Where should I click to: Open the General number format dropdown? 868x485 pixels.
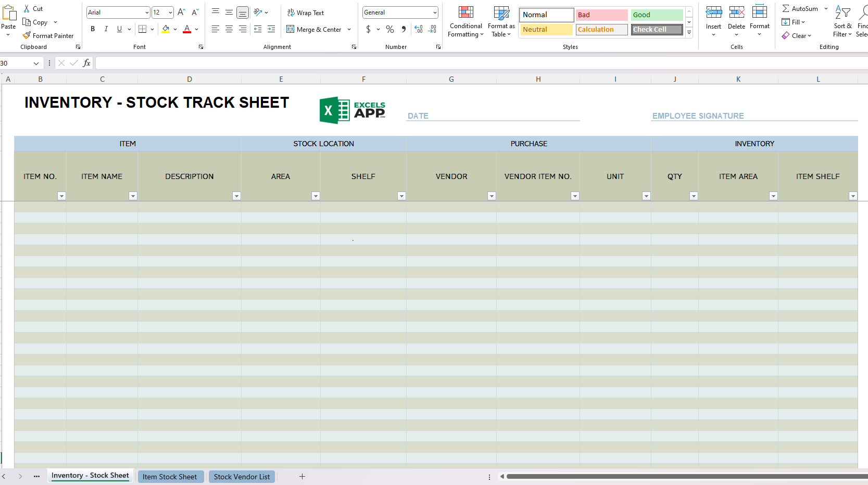pos(435,12)
